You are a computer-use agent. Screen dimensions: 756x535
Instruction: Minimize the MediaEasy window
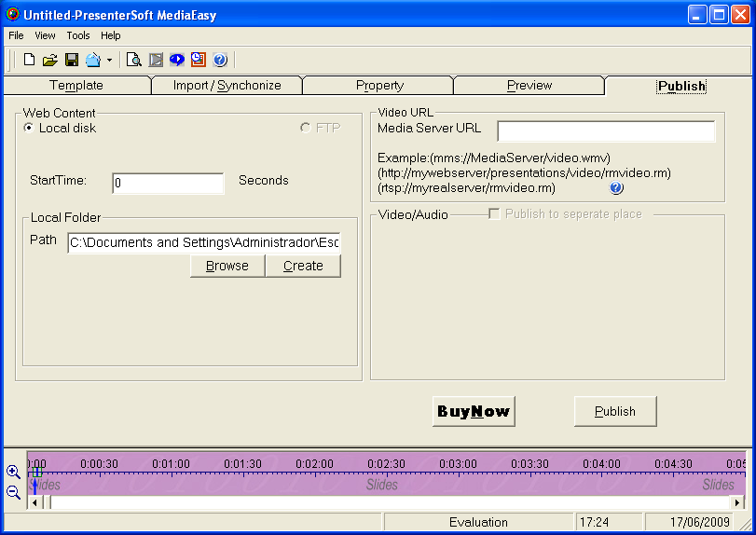pyautogui.click(x=696, y=15)
